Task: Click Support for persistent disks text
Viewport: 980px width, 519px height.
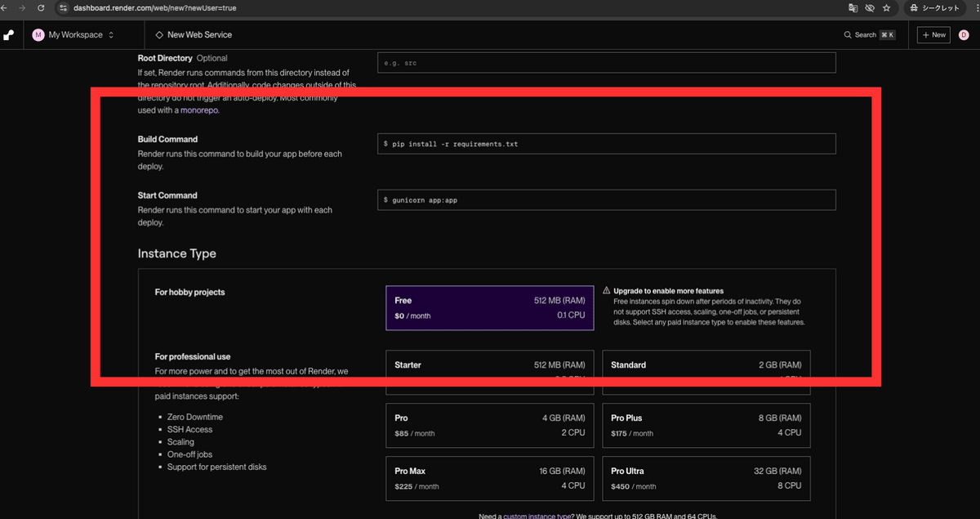Action: coord(217,467)
